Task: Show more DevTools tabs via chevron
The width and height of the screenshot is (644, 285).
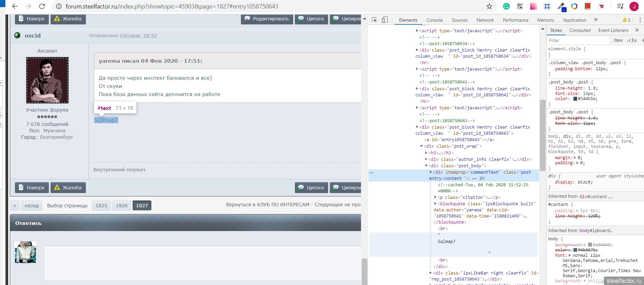Action: (x=596, y=20)
